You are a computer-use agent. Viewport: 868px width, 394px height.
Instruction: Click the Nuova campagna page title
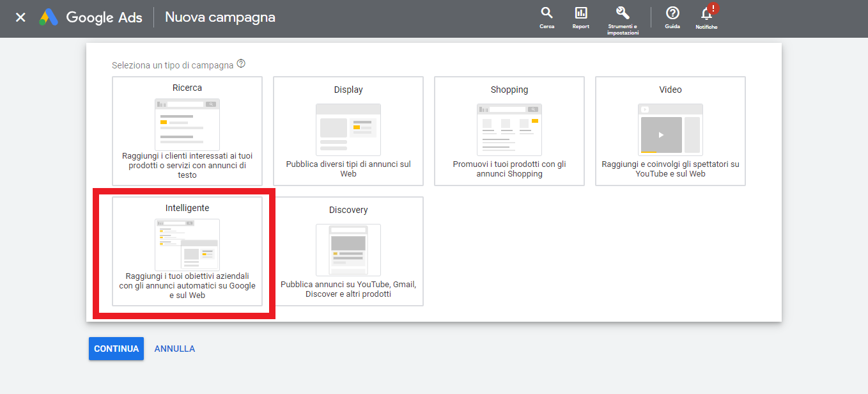[x=220, y=17]
